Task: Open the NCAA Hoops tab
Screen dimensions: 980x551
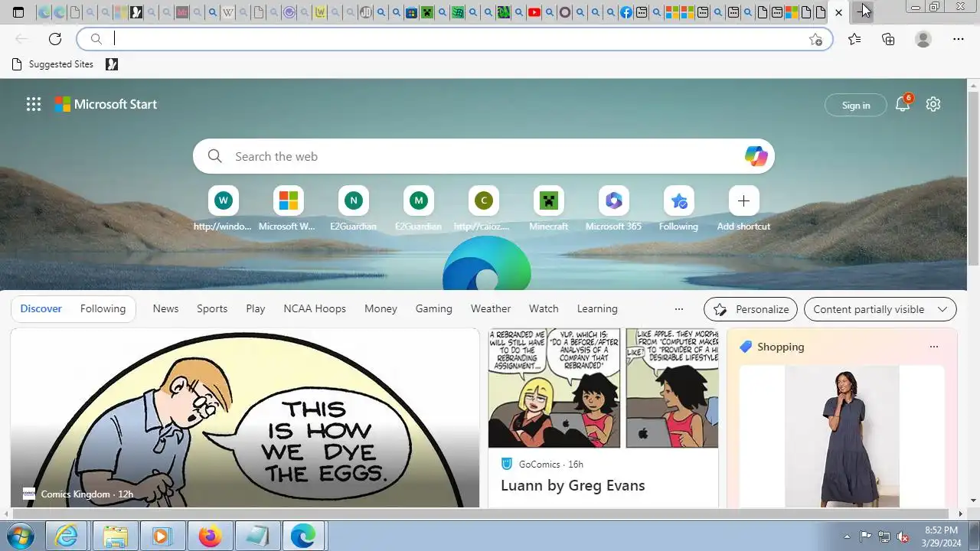Action: pos(315,308)
